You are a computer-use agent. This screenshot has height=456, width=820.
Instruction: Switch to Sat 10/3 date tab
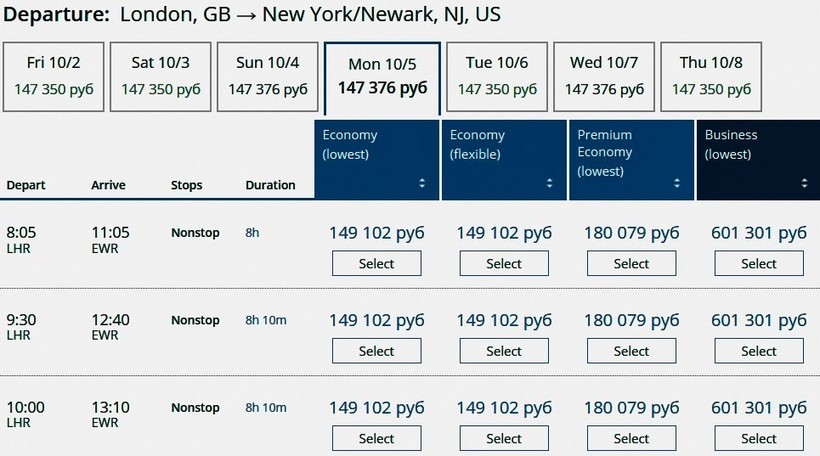click(x=160, y=76)
